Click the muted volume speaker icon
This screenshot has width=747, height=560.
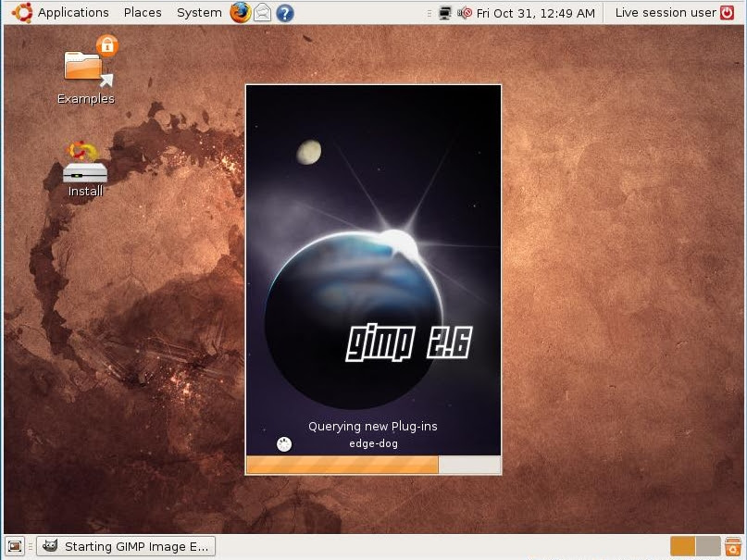coord(465,13)
